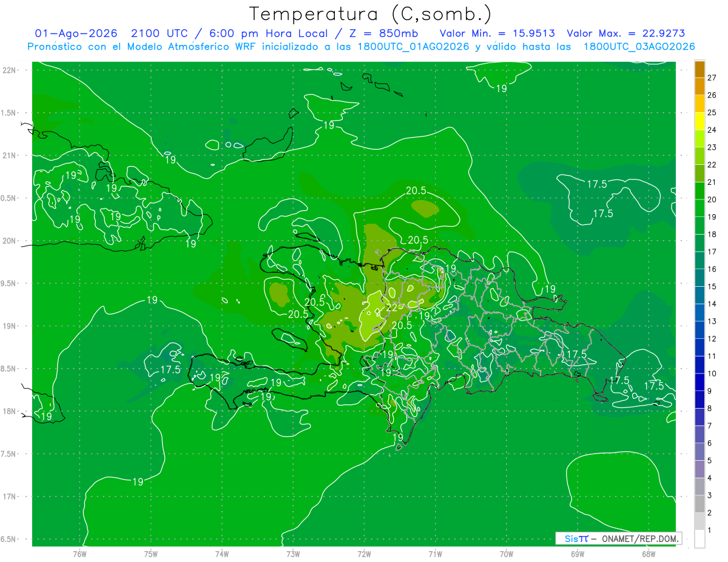Click the '20N' latitude axis label
Image resolution: width=728 pixels, height=562 pixels.
click(10, 241)
